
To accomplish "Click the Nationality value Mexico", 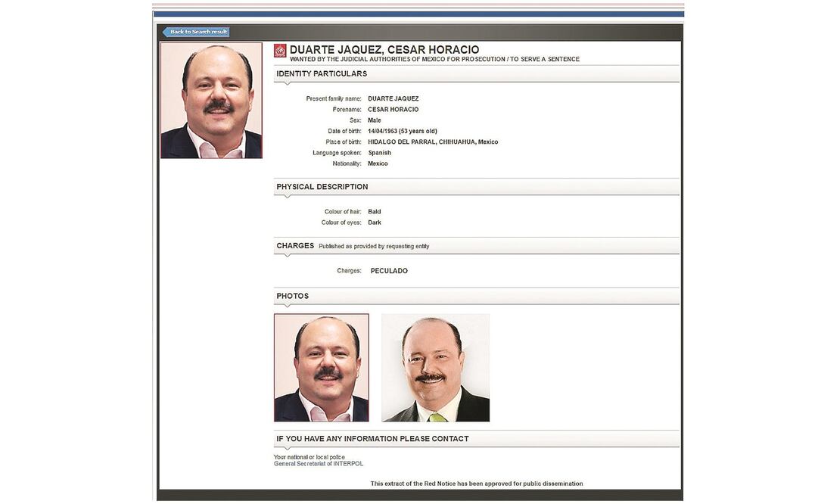I will tap(378, 163).
